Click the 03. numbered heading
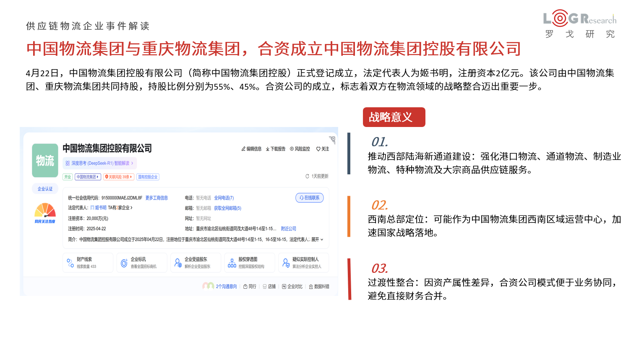Viewport: 644px width, 360px height. (x=380, y=268)
